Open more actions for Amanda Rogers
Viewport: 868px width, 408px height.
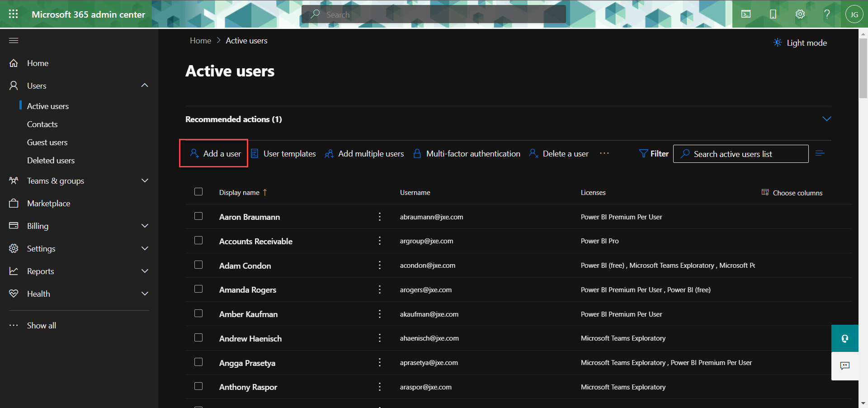point(380,289)
